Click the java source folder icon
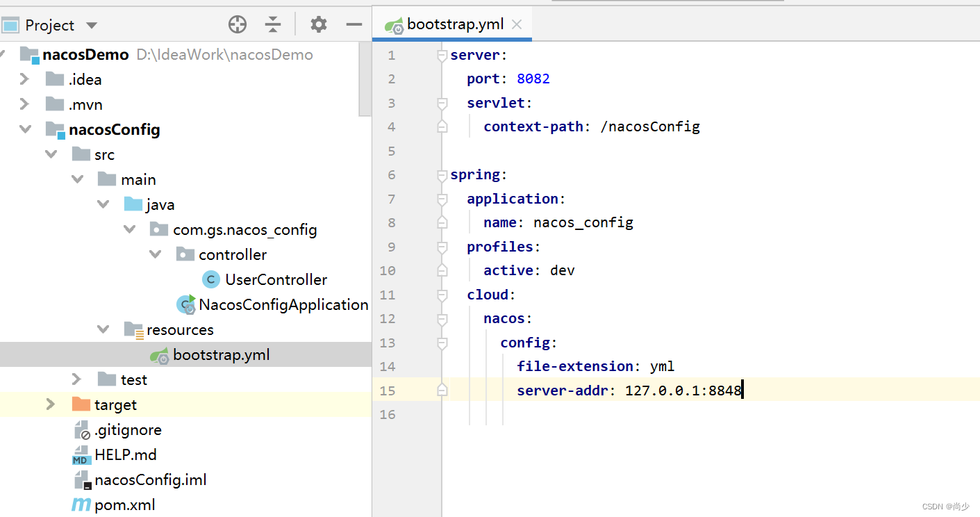 (133, 204)
